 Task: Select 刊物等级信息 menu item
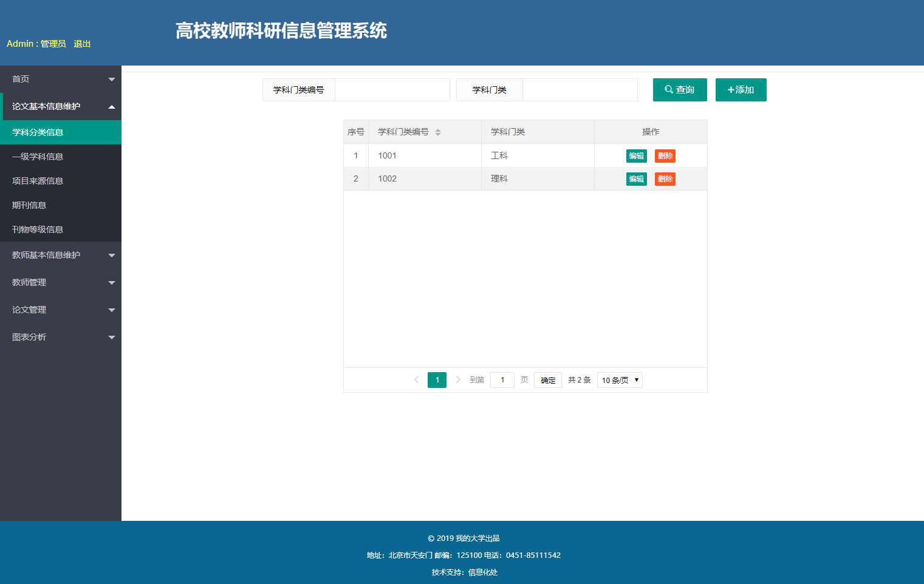pyautogui.click(x=38, y=229)
